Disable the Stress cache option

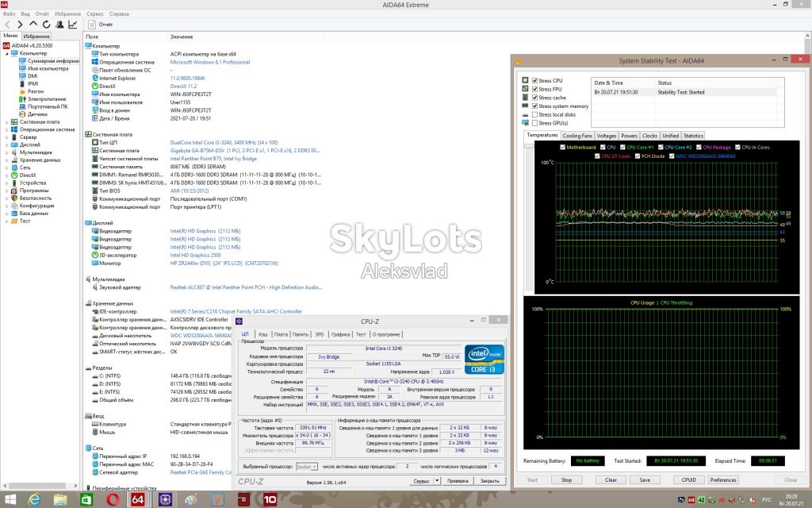pos(534,98)
